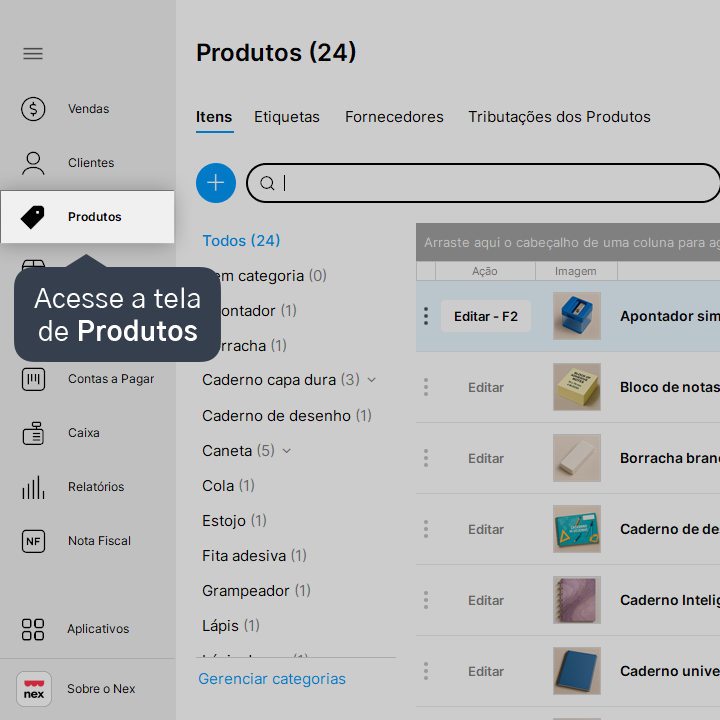Open Contas a Pagar in sidebar
This screenshot has width=720, height=720.
(x=111, y=379)
